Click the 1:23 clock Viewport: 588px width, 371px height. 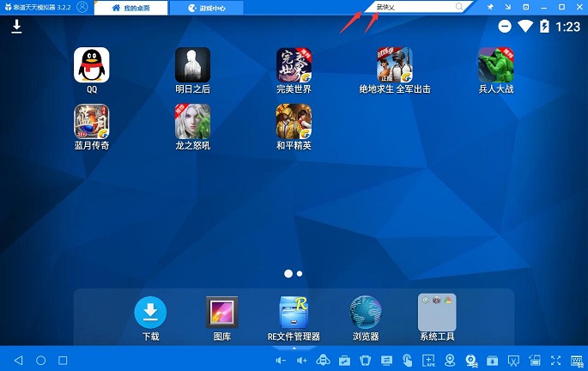click(x=567, y=27)
